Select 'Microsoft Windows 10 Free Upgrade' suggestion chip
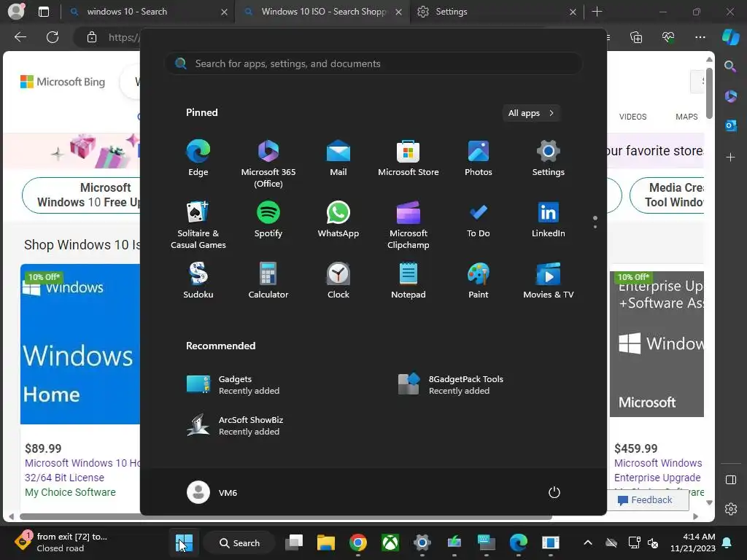This screenshot has height=560, width=747. pos(82,195)
